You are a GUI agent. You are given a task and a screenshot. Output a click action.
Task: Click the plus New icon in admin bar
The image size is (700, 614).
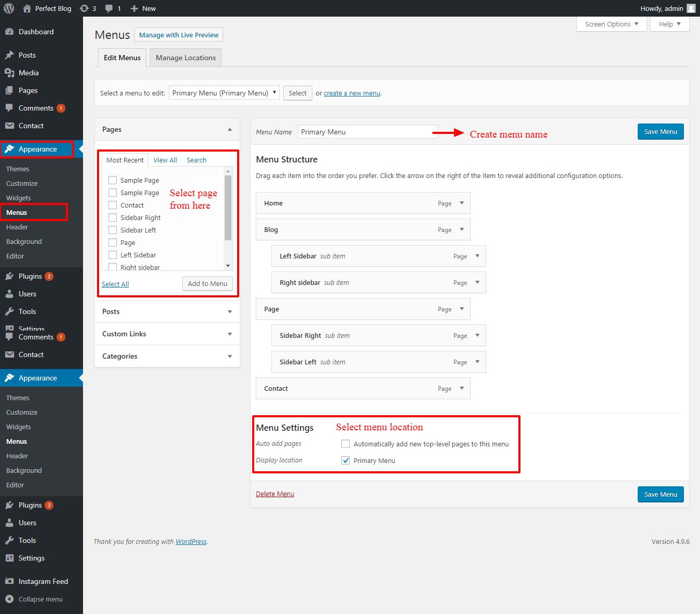134,8
